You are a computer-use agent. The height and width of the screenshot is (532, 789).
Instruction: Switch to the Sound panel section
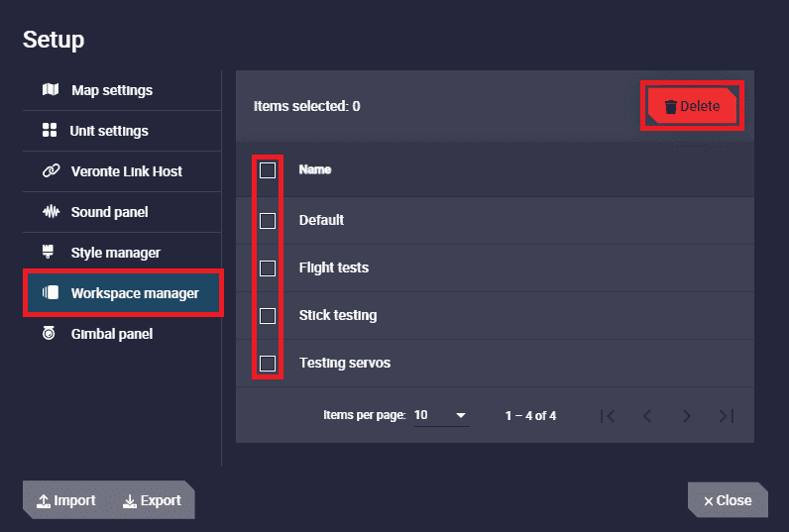[x=109, y=212]
